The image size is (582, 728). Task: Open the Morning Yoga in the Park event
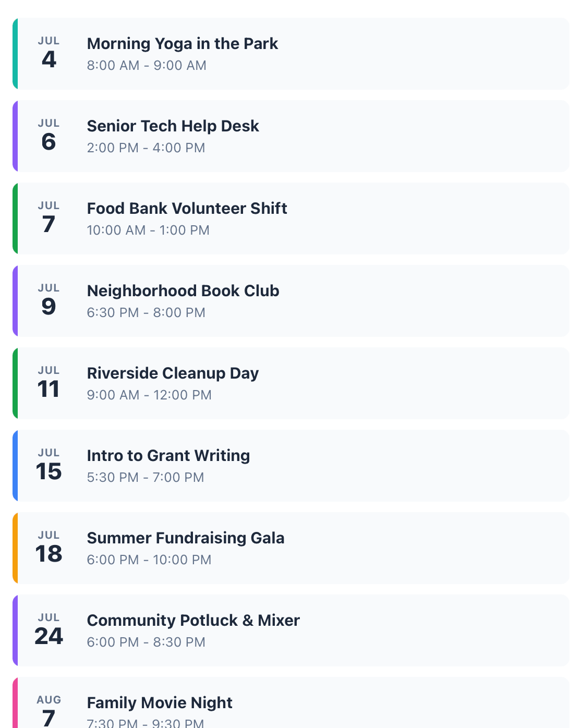click(291, 54)
